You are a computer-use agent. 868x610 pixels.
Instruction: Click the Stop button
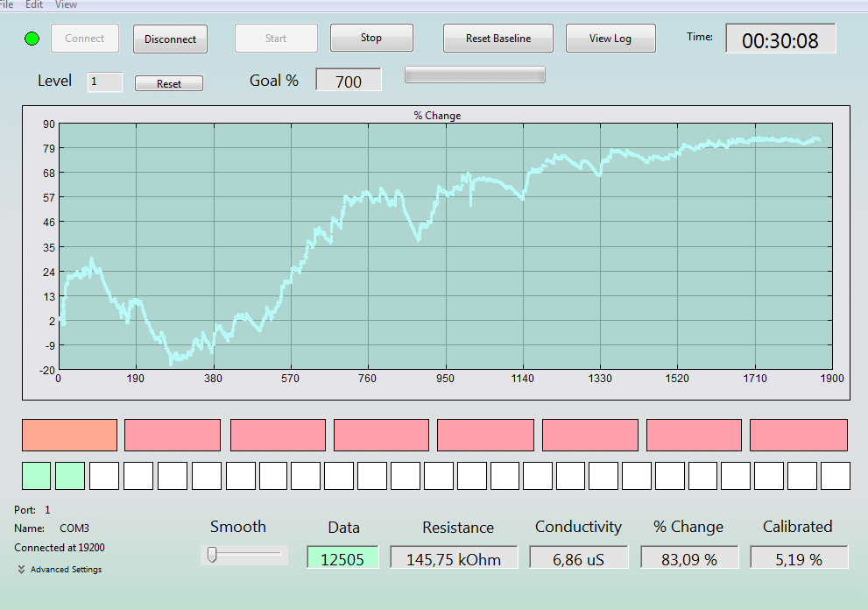tap(371, 38)
